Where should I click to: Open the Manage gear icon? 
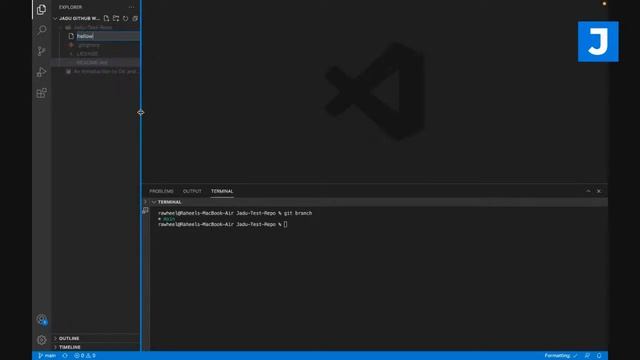(x=41, y=340)
